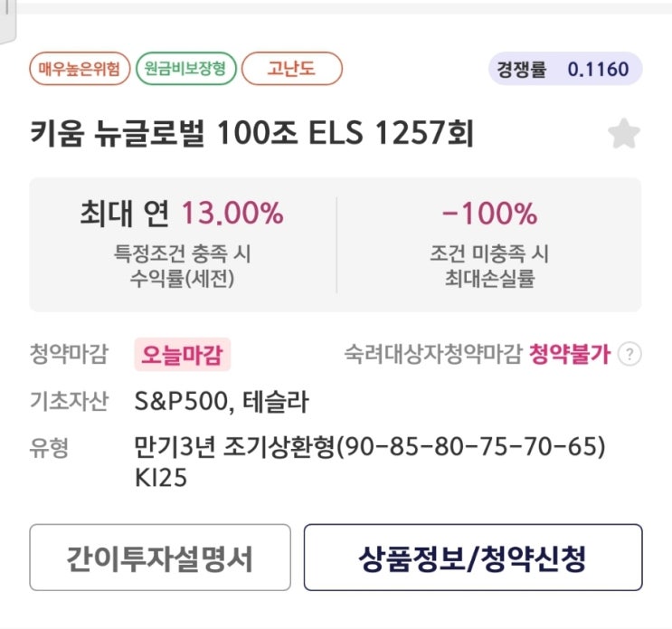Click the 청약불가 status text
The width and height of the screenshot is (672, 629).
569,354
